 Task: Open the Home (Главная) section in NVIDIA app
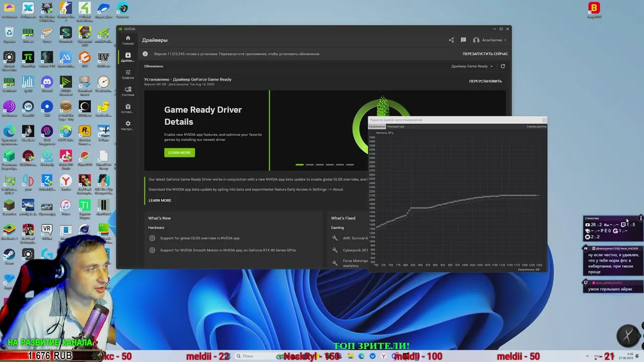point(128,40)
